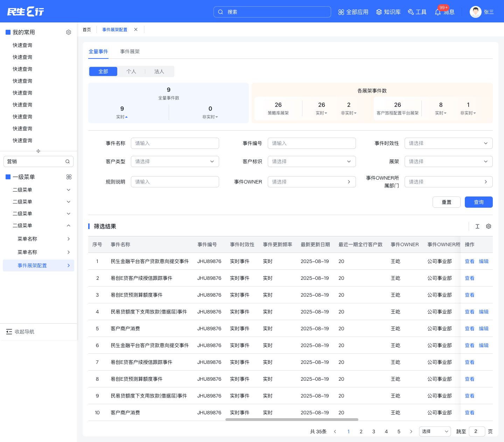Select 事件展架配置 in the sidebar menu
Screen dimensions: 504x442
click(38, 265)
